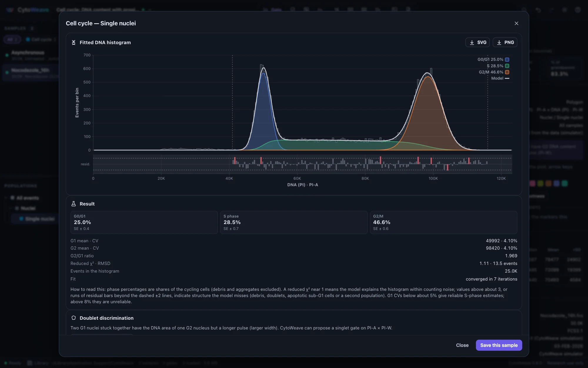Export the histogram as PNG
Image resolution: width=588 pixels, height=368 pixels.
click(x=505, y=42)
